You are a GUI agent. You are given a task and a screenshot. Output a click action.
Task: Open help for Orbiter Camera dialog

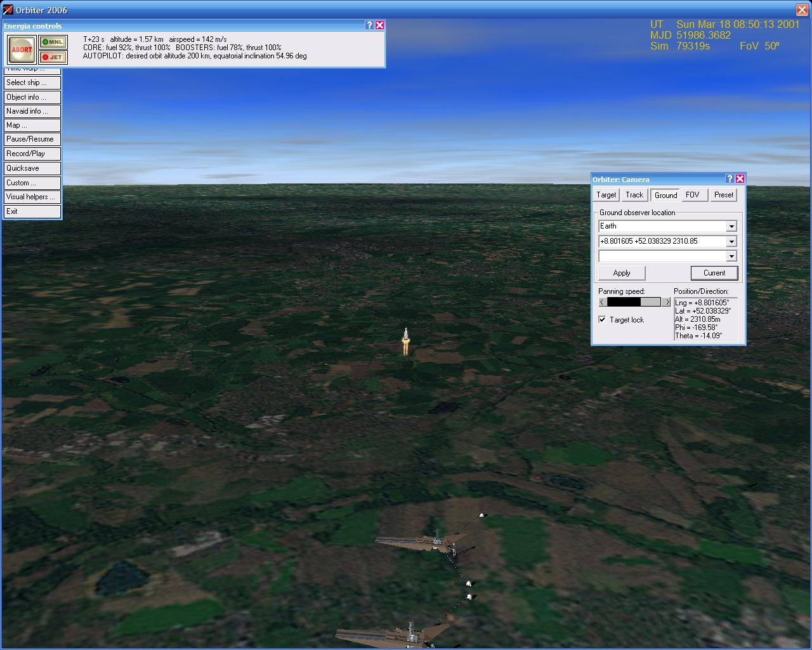[730, 179]
